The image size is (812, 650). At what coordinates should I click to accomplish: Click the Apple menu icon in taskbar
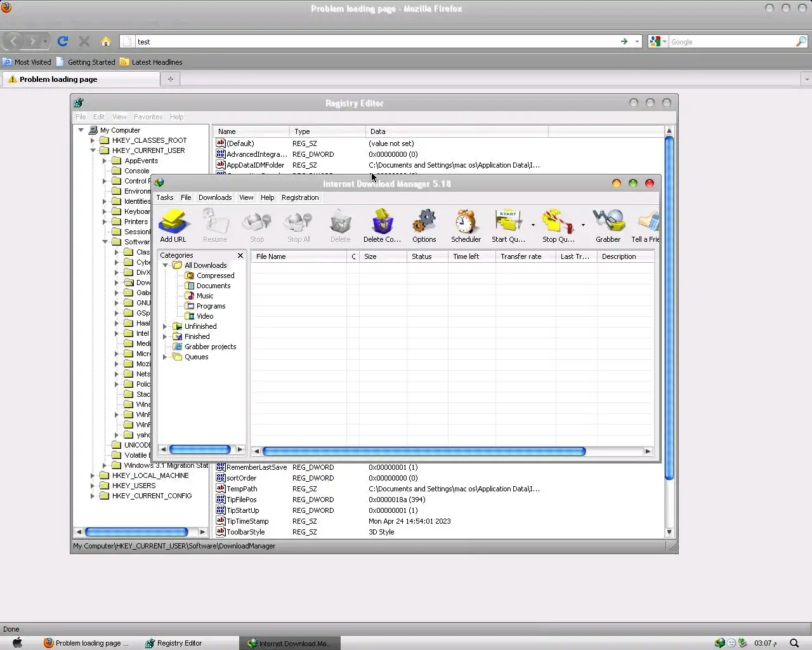point(18,642)
